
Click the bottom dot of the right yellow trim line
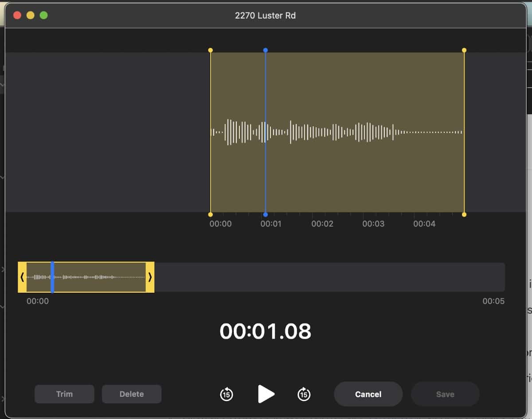[x=464, y=214]
